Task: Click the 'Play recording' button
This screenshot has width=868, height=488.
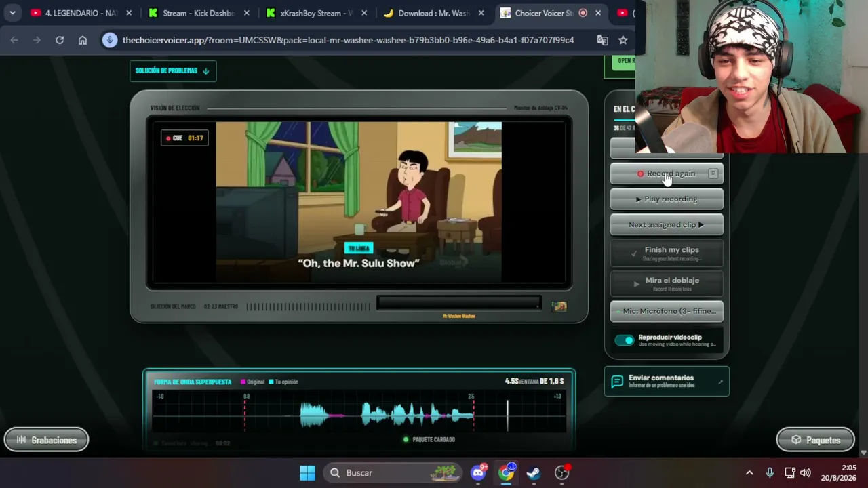Action: point(667,199)
